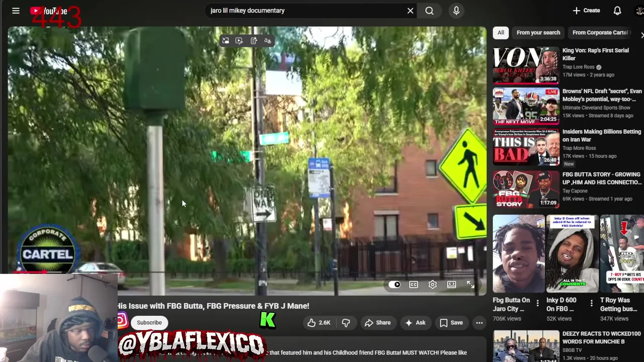
Task: Save video to playlist
Action: pos(451,323)
